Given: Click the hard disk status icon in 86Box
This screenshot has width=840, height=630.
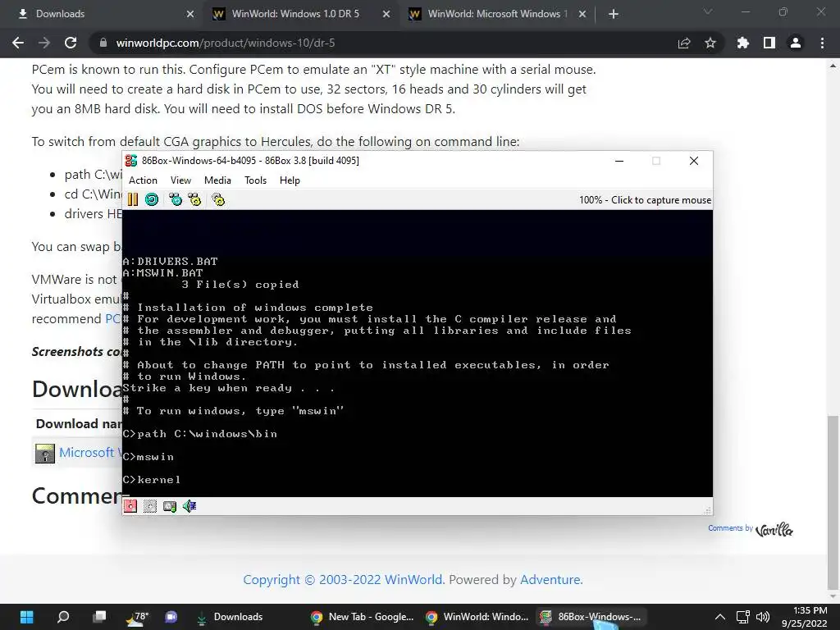Looking at the screenshot, I should tap(170, 506).
